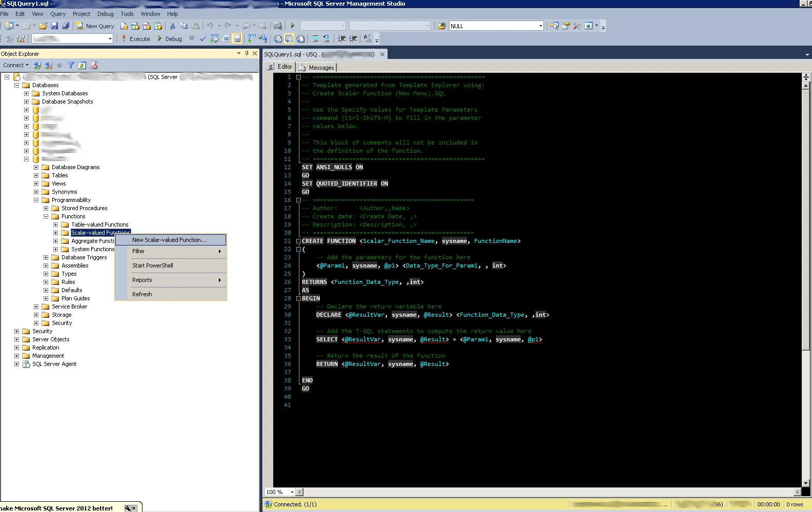Open the available databases dropdown
812x512 pixels.
[x=110, y=38]
